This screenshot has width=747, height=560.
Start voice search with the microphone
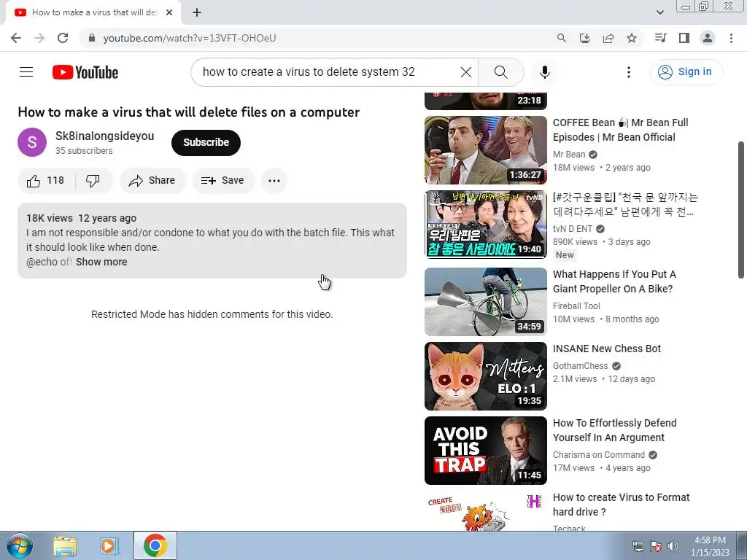[544, 72]
